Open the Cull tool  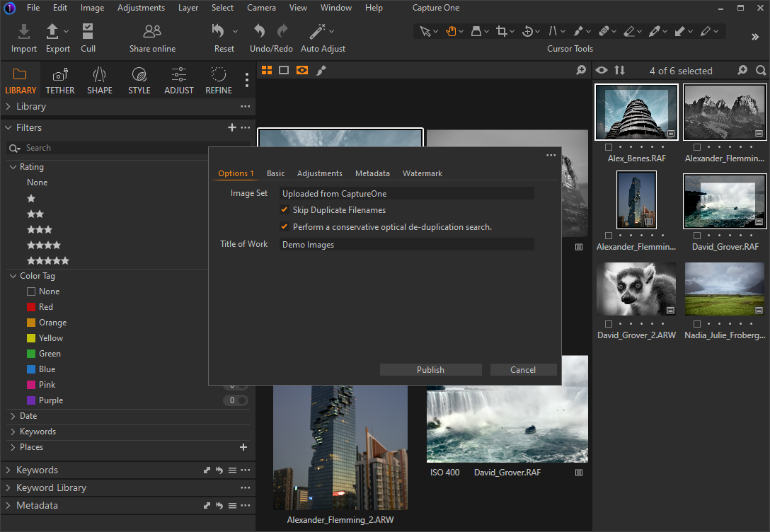click(x=88, y=32)
